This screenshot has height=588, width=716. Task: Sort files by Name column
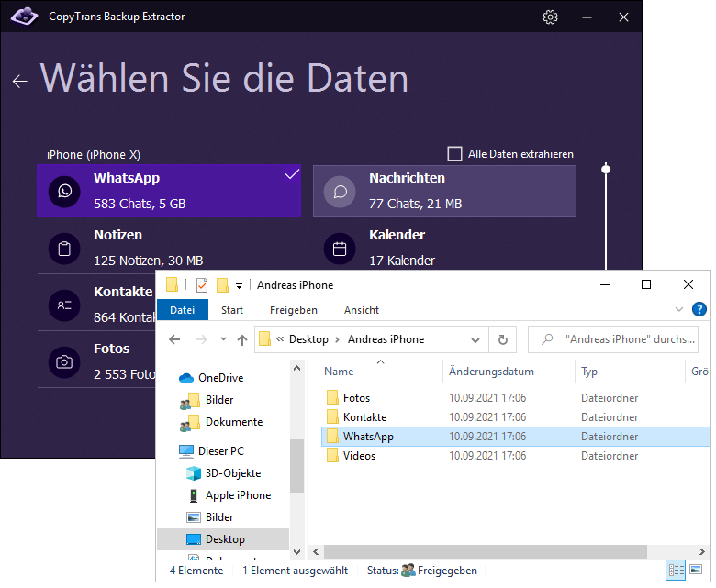tap(339, 372)
